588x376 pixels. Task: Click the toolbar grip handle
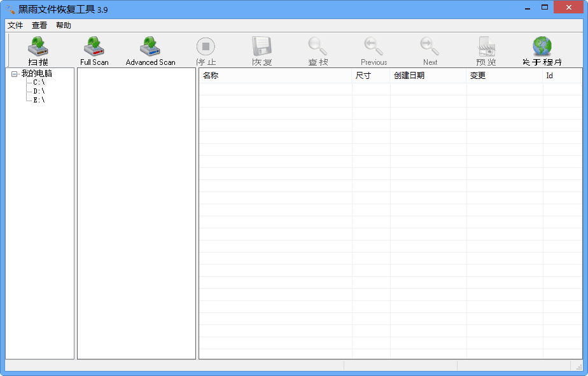point(8,50)
